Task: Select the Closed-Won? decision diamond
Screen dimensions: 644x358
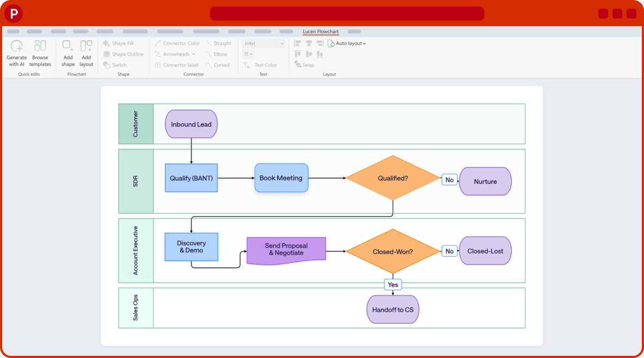Action: tap(393, 251)
